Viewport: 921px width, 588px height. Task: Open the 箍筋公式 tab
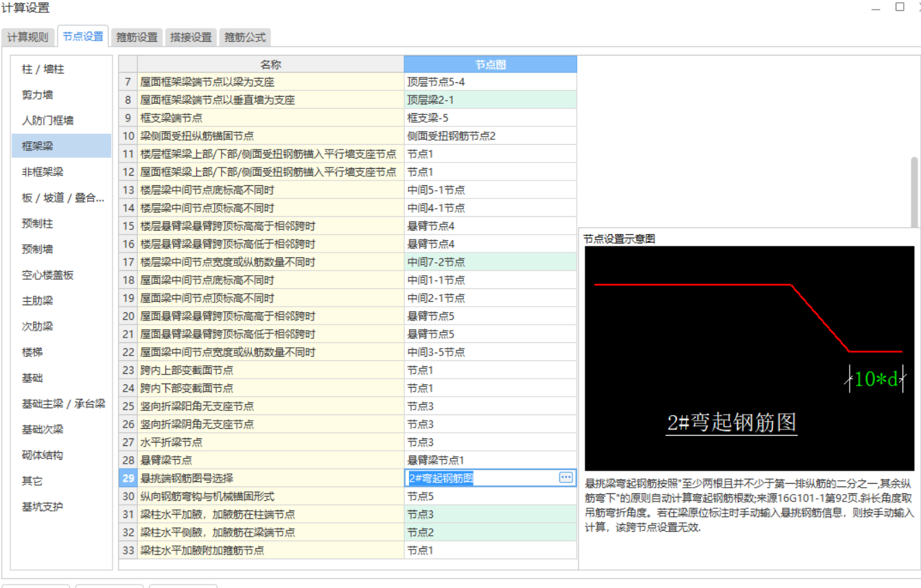245,37
